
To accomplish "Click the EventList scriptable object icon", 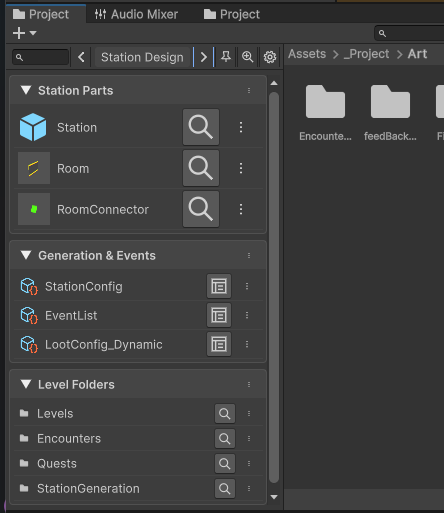I will pyautogui.click(x=29, y=315).
